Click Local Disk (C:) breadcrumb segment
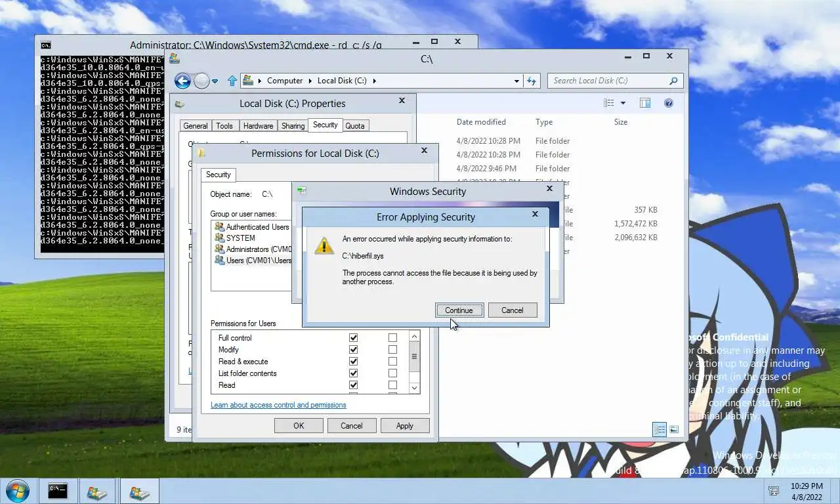Viewport: 840px width, 504px height. tap(342, 81)
